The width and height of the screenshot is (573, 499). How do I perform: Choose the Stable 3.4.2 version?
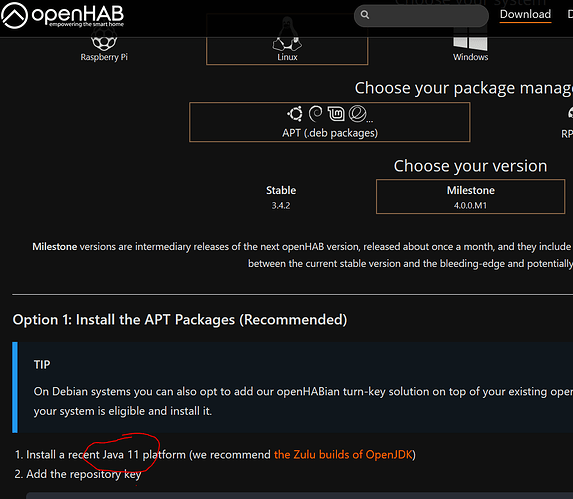pyautogui.click(x=281, y=197)
